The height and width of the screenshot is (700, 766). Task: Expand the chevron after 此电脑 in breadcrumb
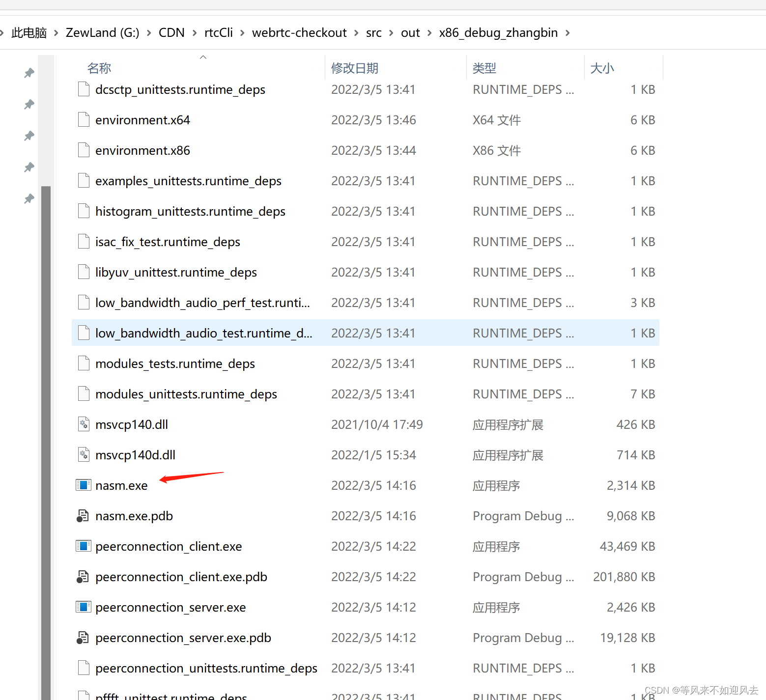(x=56, y=33)
